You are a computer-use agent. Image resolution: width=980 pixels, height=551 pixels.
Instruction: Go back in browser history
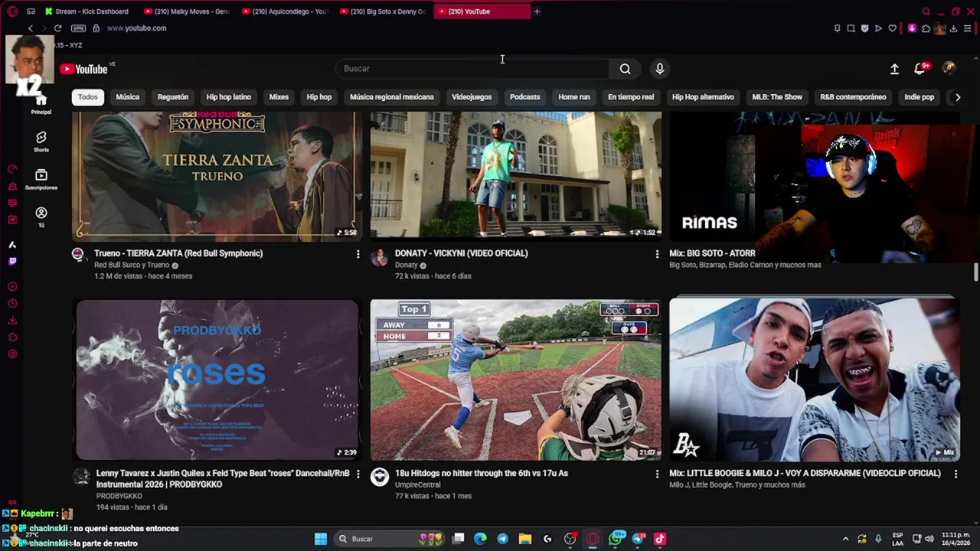tap(30, 28)
